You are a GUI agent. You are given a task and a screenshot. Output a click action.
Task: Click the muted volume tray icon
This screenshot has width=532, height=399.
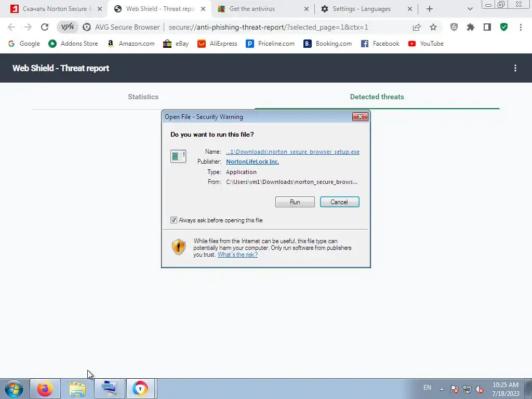click(x=480, y=389)
